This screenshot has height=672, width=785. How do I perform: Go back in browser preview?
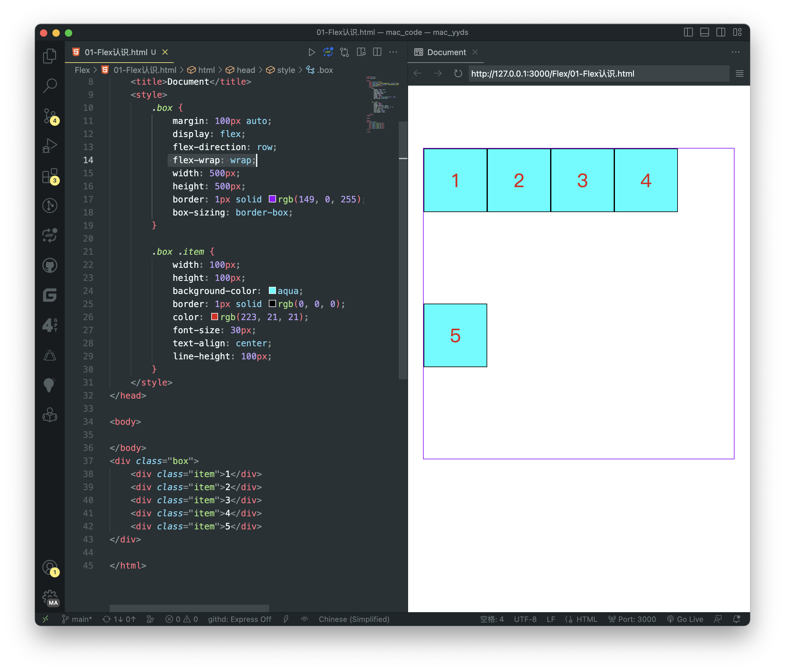(417, 73)
